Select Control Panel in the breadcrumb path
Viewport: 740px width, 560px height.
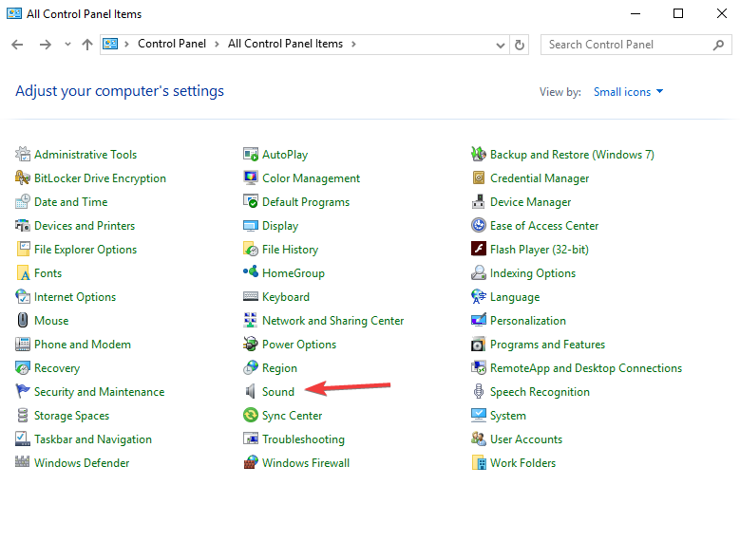tap(172, 44)
